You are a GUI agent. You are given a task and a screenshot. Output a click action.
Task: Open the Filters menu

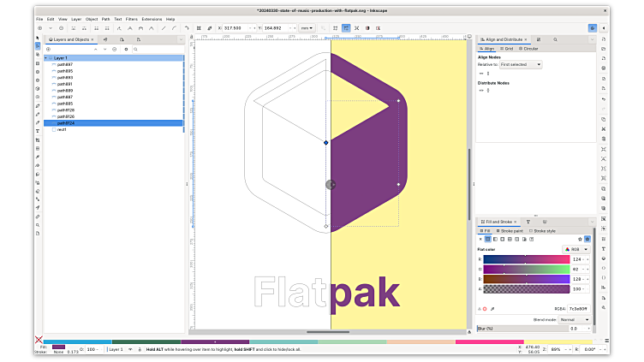point(131,19)
